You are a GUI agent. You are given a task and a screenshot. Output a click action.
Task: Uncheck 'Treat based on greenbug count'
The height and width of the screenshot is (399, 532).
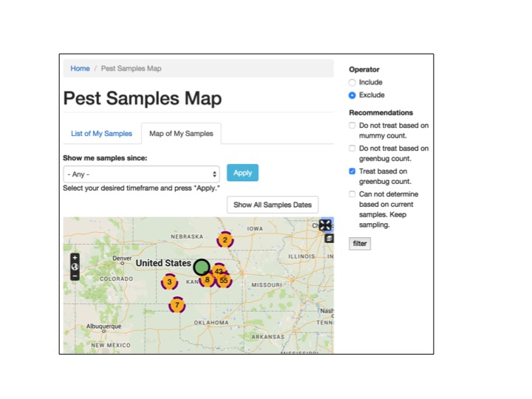tap(352, 171)
